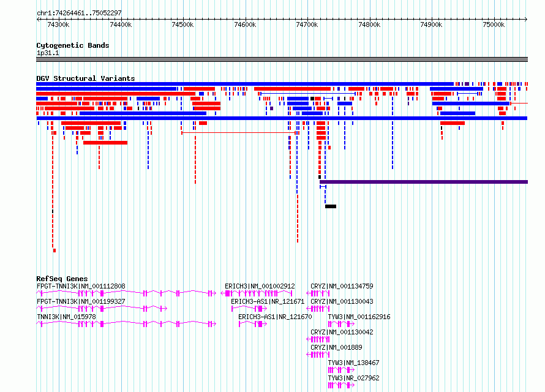Click the chr1:74264461..75052297 coordinate label
Screen dimensions: 545x392
(x=79, y=13)
